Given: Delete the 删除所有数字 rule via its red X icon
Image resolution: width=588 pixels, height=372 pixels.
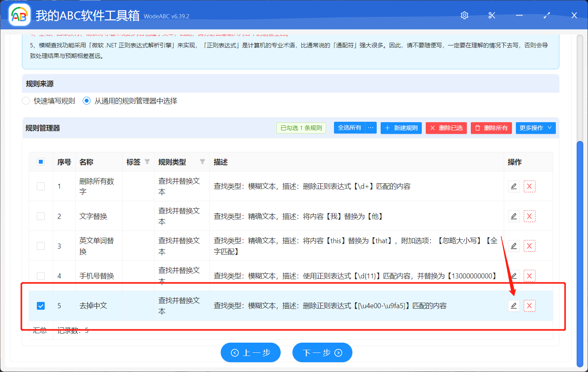Looking at the screenshot, I should click(529, 186).
